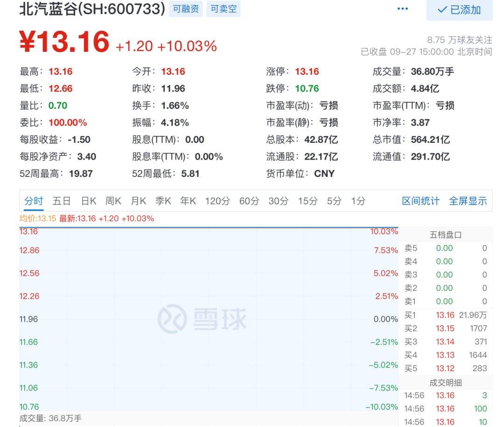504x427 pixels.
Task: Click the 量比 value 0.70
Action: coord(58,105)
